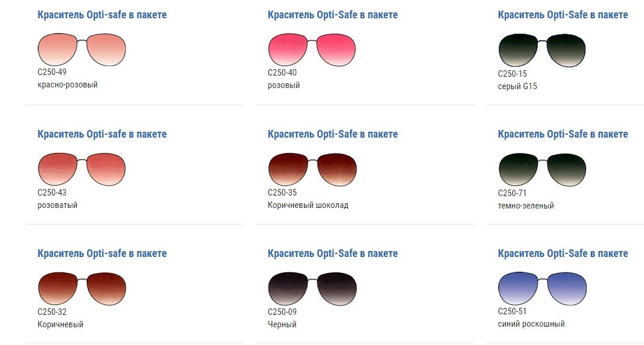
Task: Open the blue C250-51 glasses thumbnail
Action: point(542,289)
